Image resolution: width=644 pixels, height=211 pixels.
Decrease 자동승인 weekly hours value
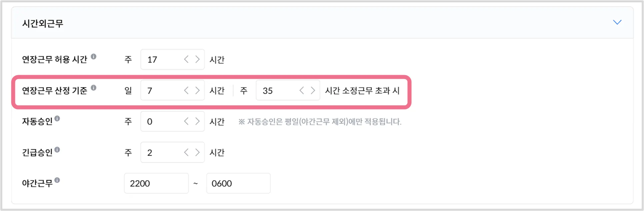click(186, 121)
